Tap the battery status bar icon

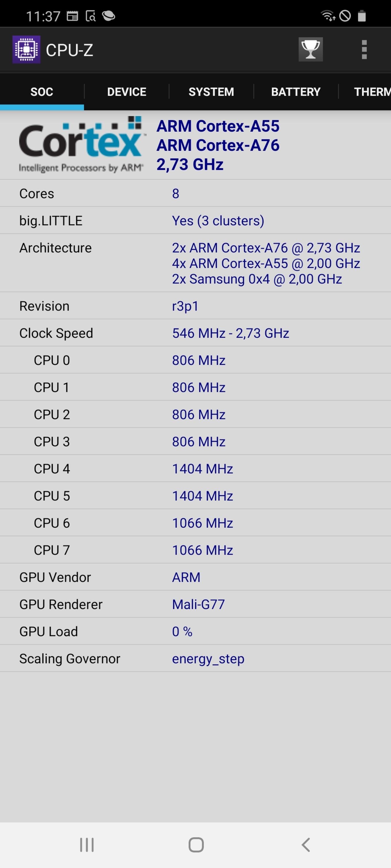coord(362,16)
